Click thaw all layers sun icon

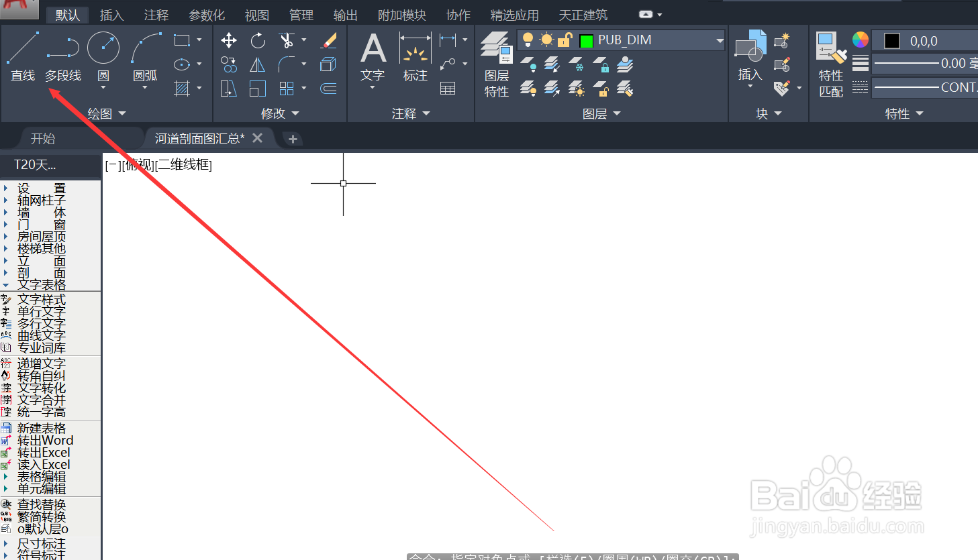click(577, 89)
